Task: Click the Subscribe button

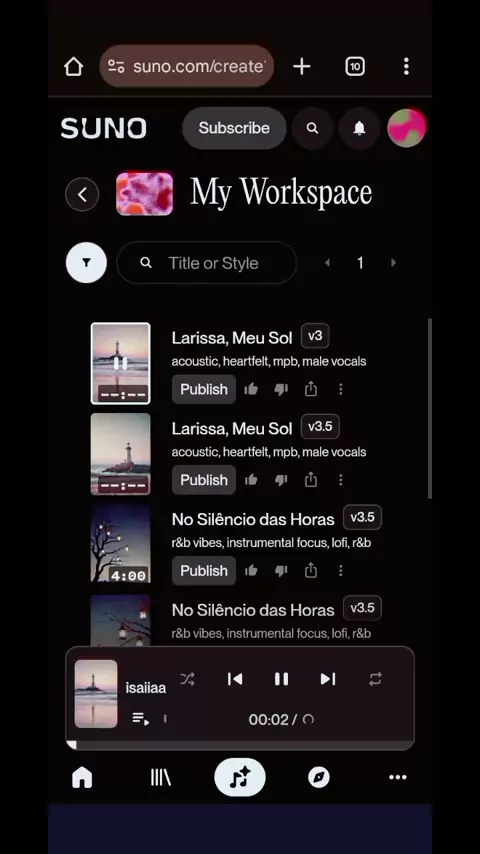Action: [x=234, y=128]
